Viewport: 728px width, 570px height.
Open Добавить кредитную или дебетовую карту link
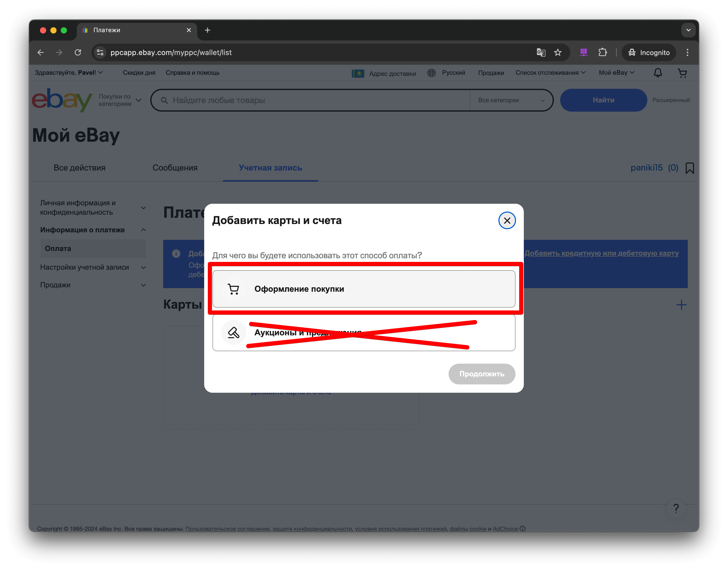click(602, 253)
